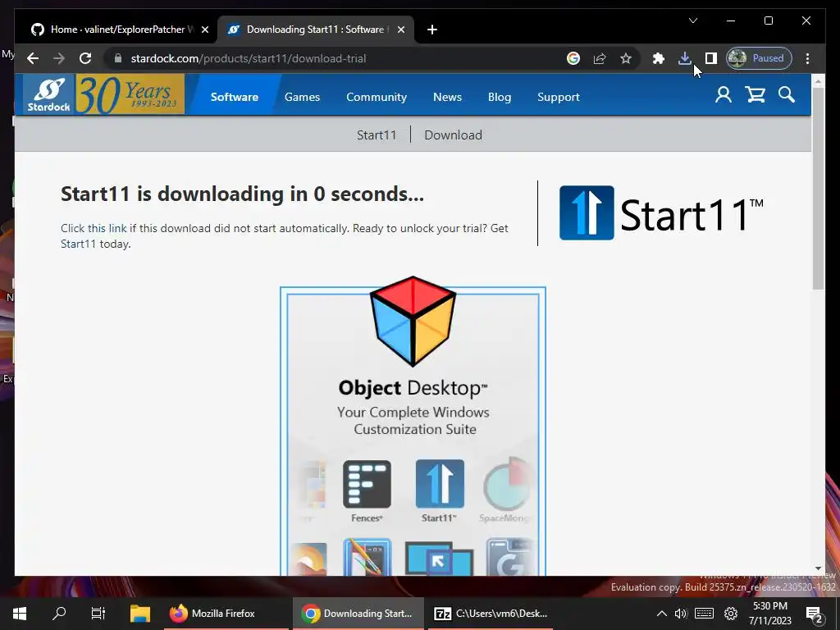Go to the Download subnav link
This screenshot has width=840, height=630.
click(x=453, y=135)
